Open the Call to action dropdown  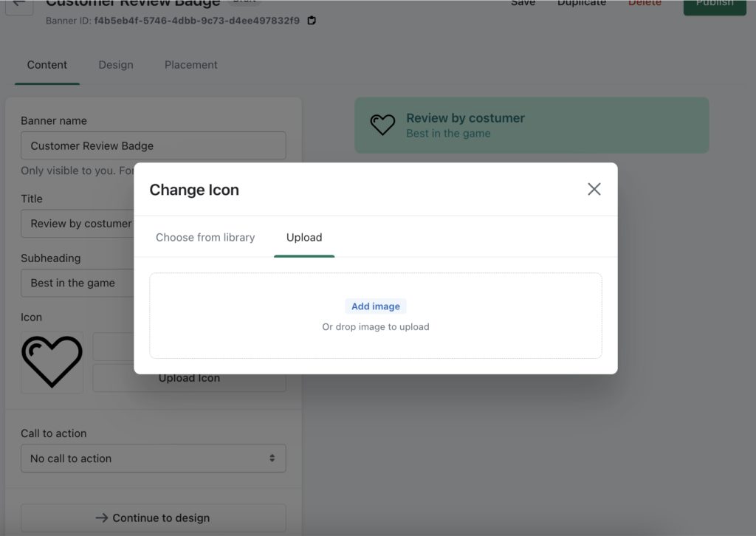(153, 458)
